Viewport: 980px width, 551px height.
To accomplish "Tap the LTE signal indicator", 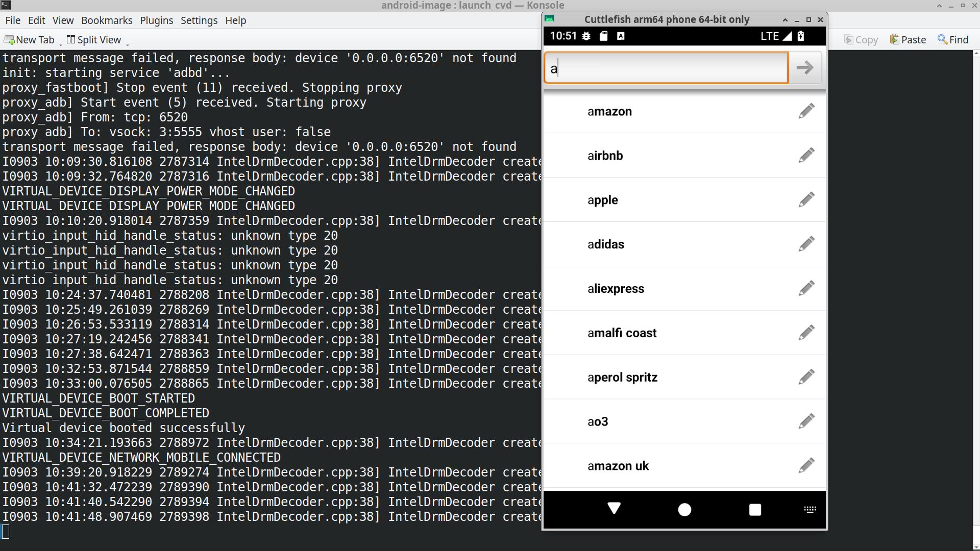I will pyautogui.click(x=776, y=36).
